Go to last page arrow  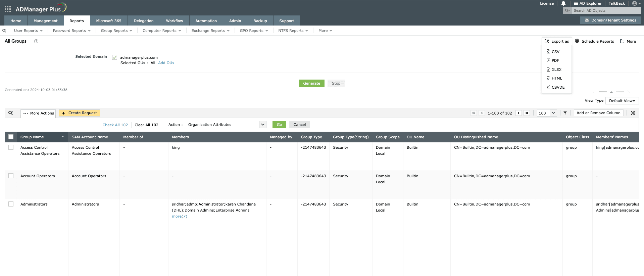click(x=527, y=113)
